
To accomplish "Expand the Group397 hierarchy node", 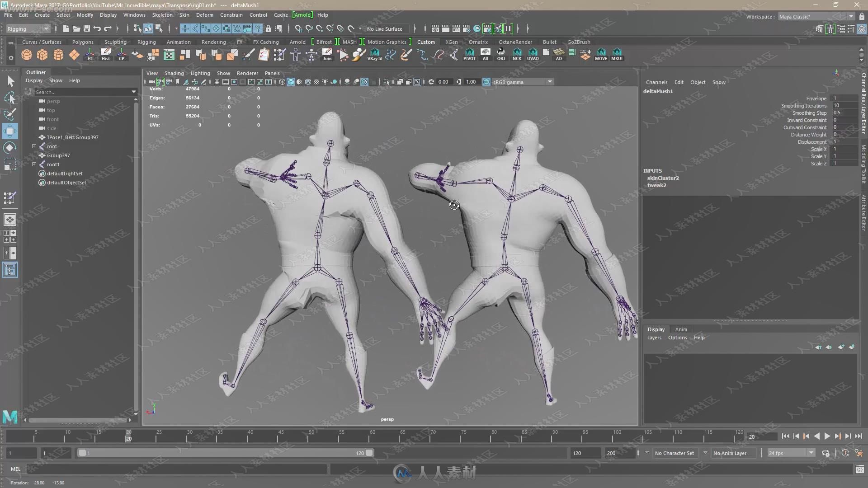I will [x=34, y=155].
